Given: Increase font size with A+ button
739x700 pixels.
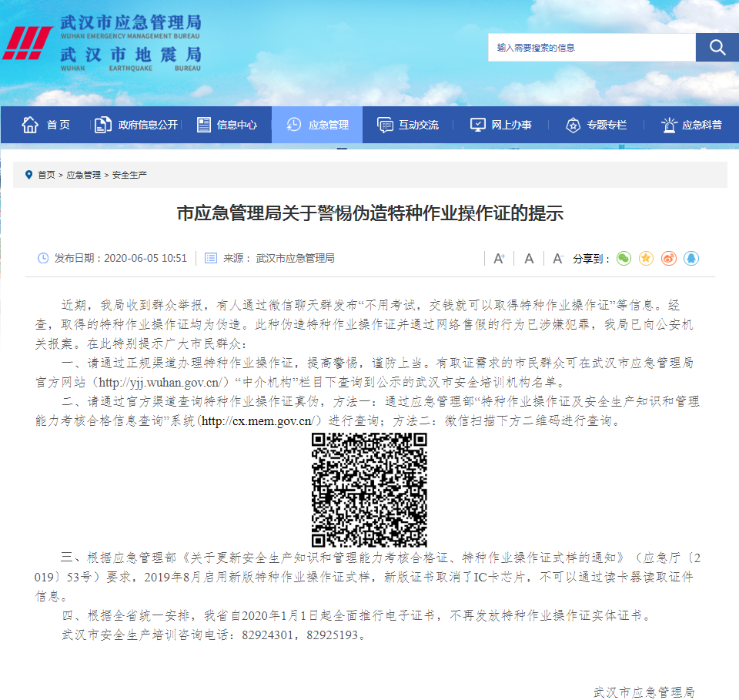Looking at the screenshot, I should pos(499,258).
